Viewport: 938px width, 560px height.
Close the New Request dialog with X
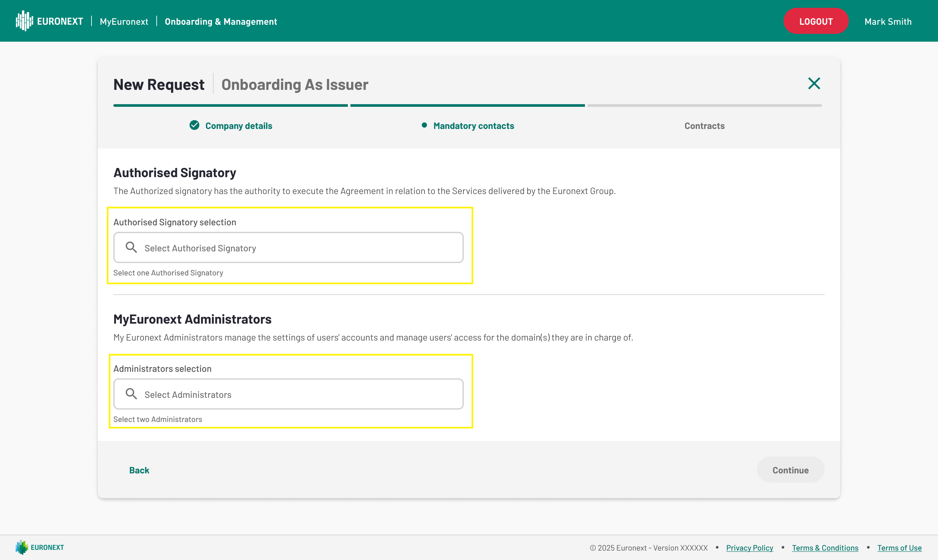[814, 83]
